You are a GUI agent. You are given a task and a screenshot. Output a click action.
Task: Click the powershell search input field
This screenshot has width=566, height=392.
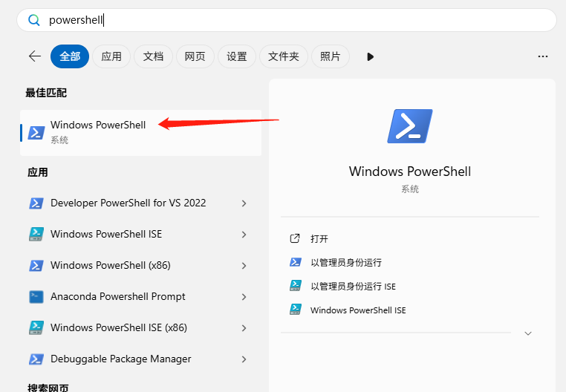click(286, 20)
